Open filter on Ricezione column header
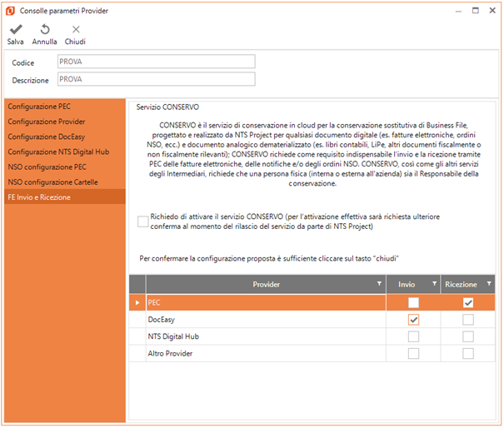 [489, 284]
